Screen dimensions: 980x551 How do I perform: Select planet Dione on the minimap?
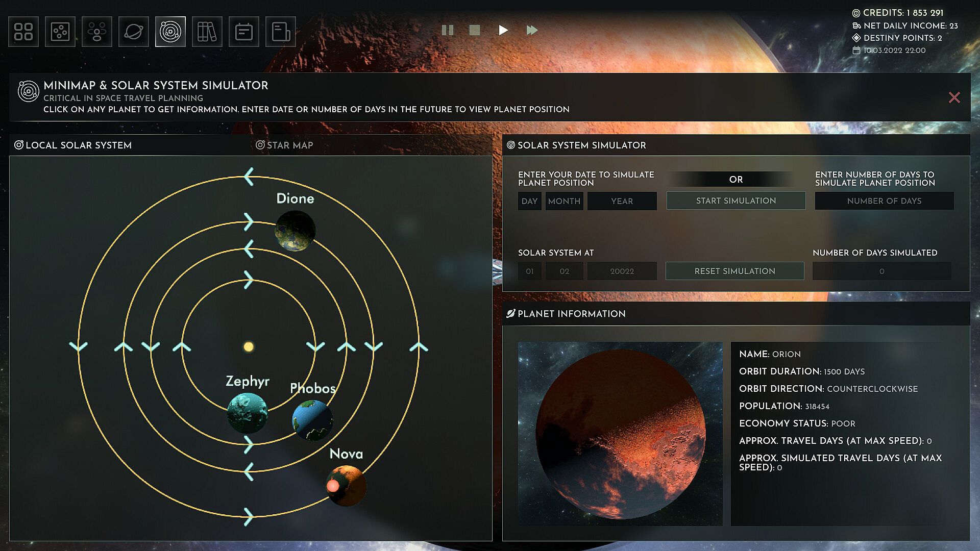pos(295,231)
